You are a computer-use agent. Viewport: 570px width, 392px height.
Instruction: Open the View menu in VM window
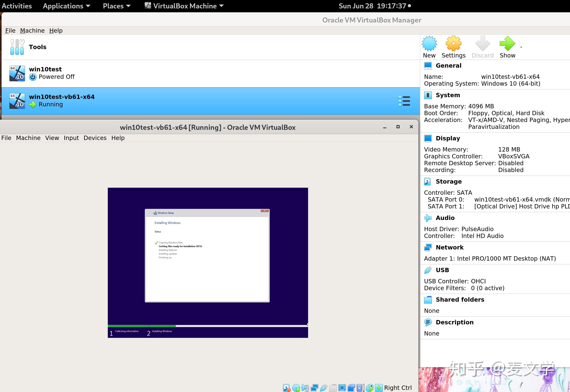[52, 138]
